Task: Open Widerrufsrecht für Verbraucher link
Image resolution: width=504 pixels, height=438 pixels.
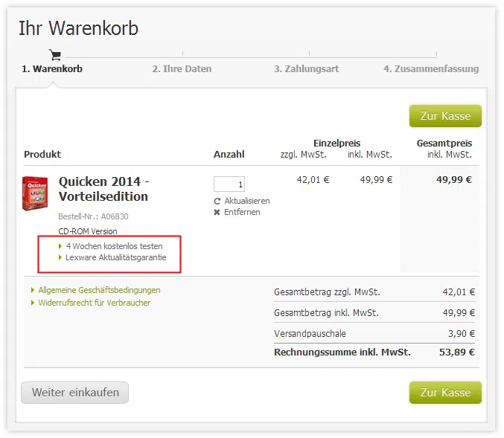Action: point(95,303)
